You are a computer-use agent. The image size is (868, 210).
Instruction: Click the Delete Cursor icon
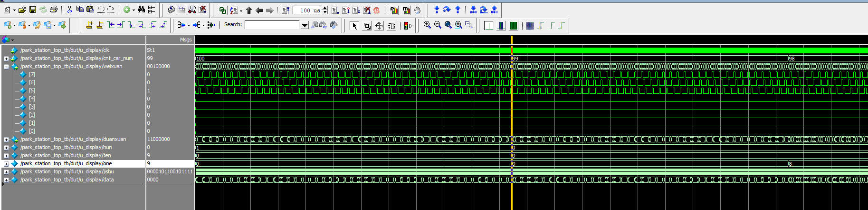click(x=100, y=25)
